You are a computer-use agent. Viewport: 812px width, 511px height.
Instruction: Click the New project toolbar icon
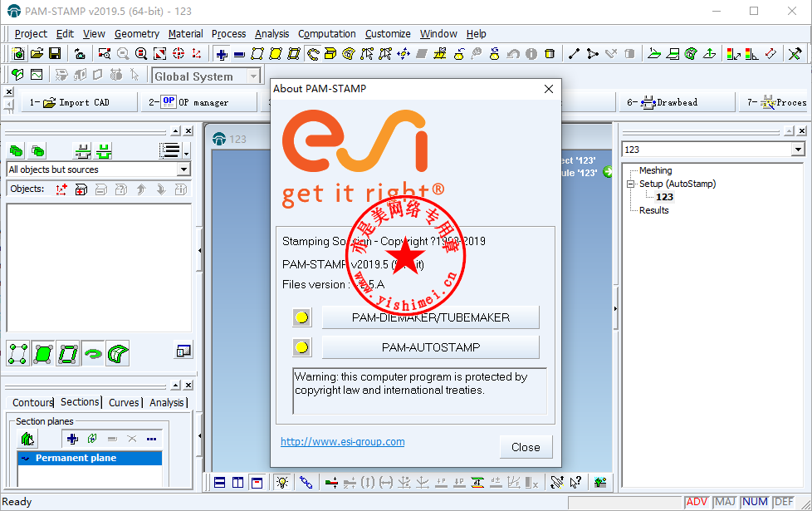[x=18, y=53]
